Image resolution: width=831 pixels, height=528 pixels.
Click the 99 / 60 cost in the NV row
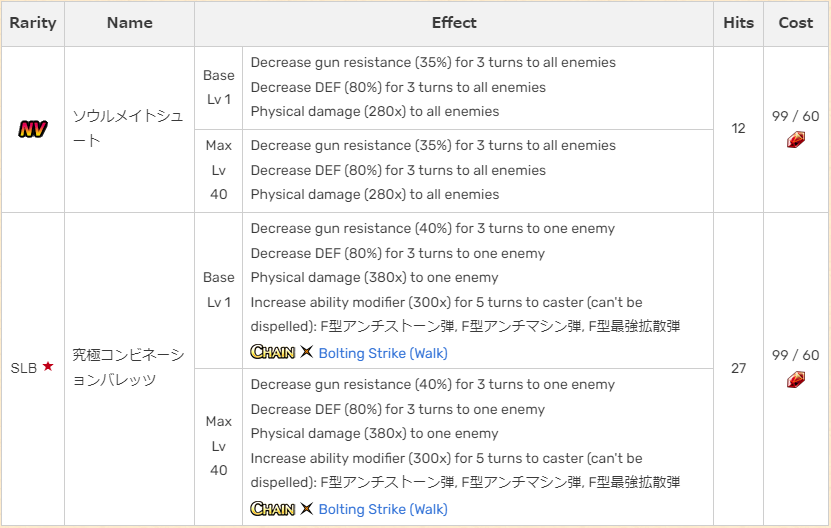point(796,116)
